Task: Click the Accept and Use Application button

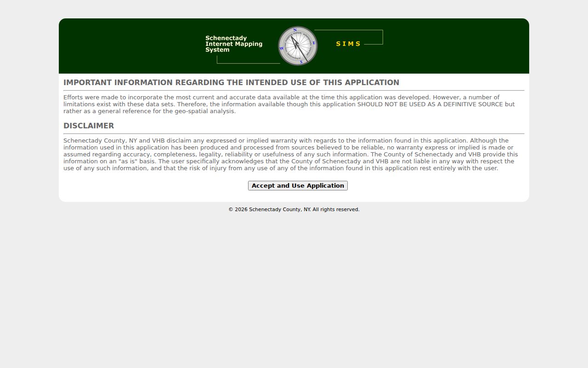Action: click(298, 185)
